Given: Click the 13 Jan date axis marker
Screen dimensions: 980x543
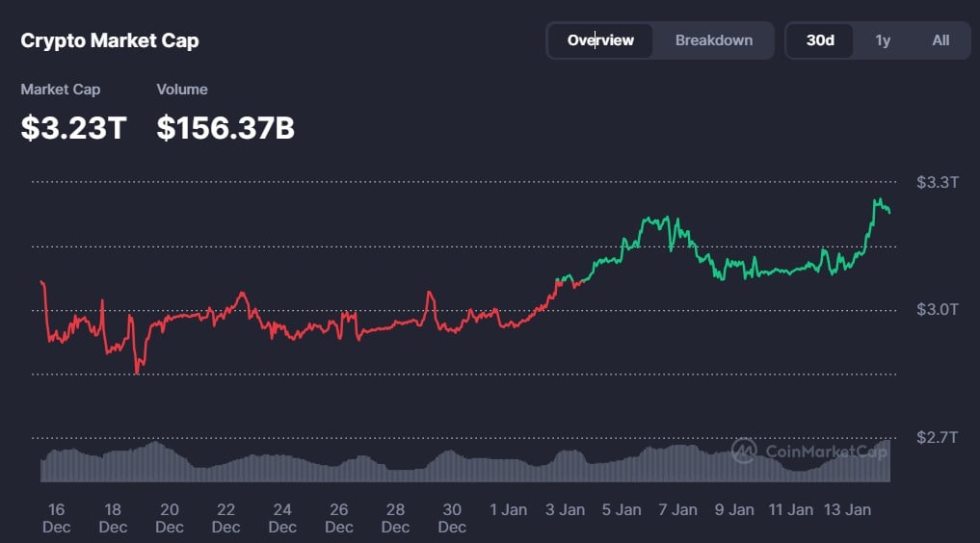Looking at the screenshot, I should pyautogui.click(x=847, y=510).
